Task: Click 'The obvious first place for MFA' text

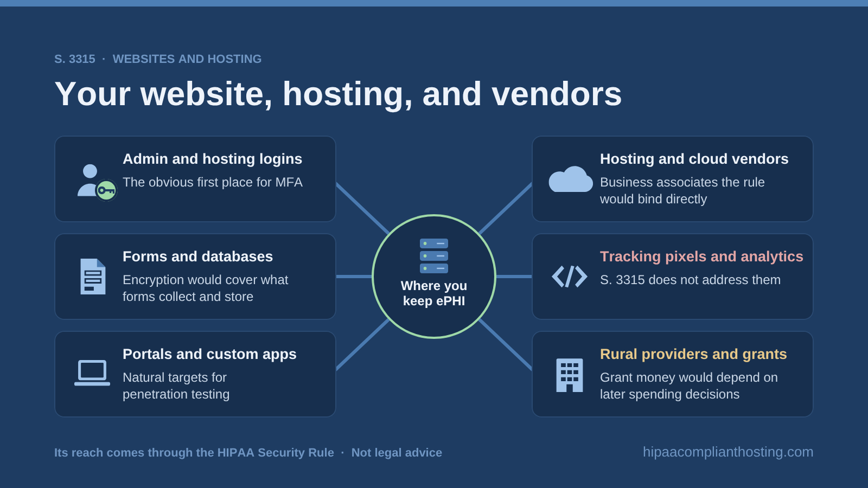Action: [x=213, y=182]
